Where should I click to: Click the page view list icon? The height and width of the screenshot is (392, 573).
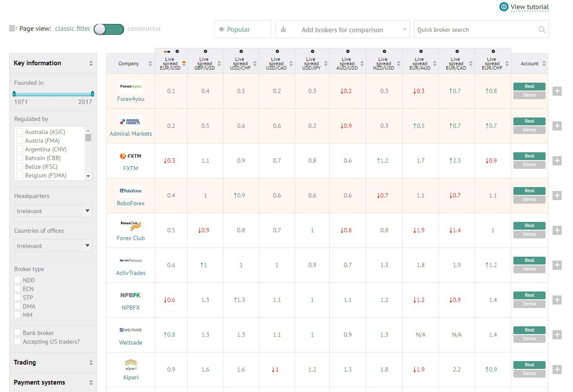[x=13, y=29]
